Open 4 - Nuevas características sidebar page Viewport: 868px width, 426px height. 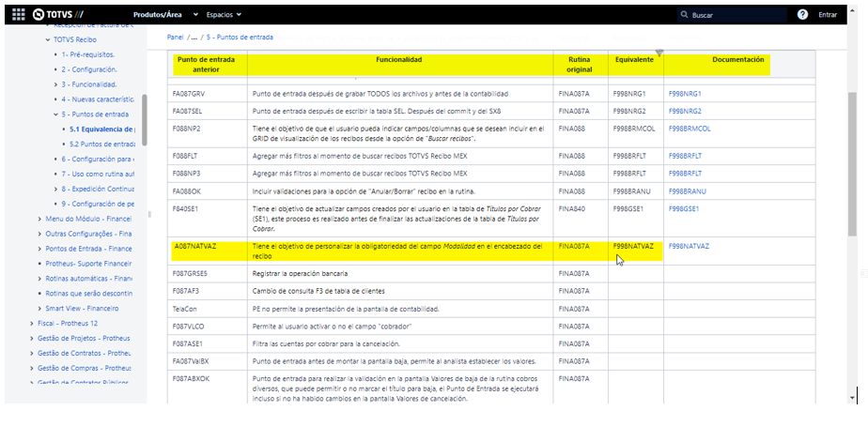point(98,99)
